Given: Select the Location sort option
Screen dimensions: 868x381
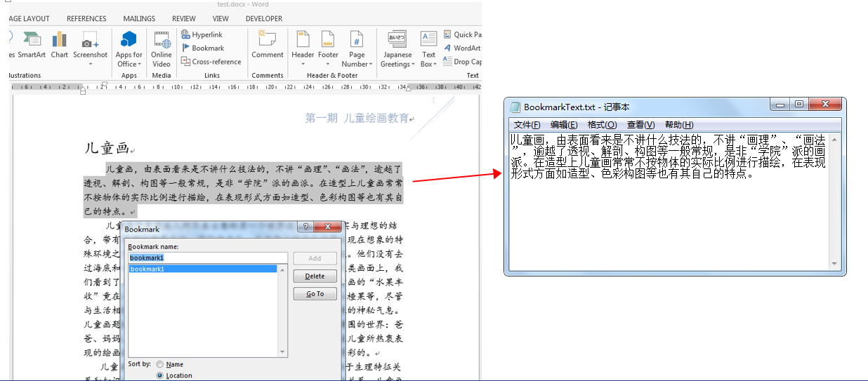Looking at the screenshot, I should [160, 375].
